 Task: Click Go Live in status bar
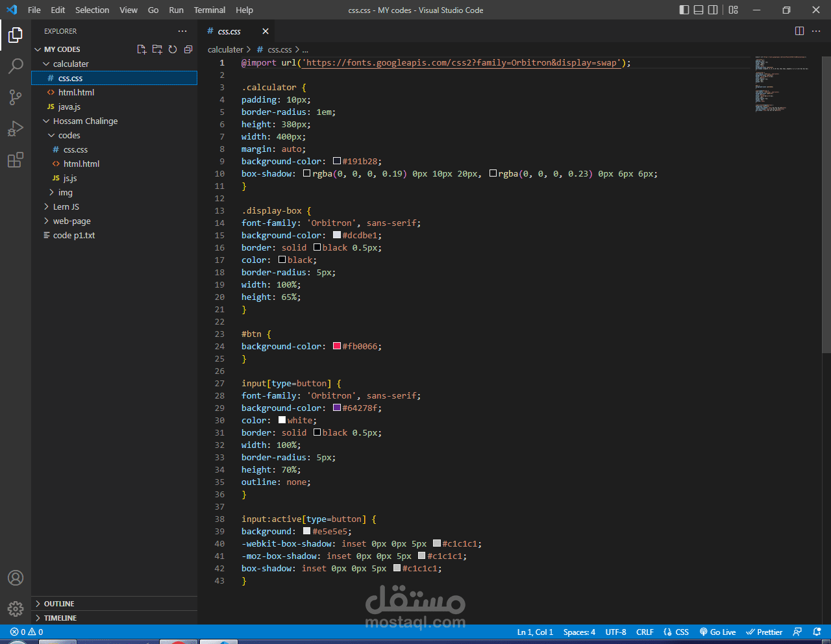[x=717, y=632]
